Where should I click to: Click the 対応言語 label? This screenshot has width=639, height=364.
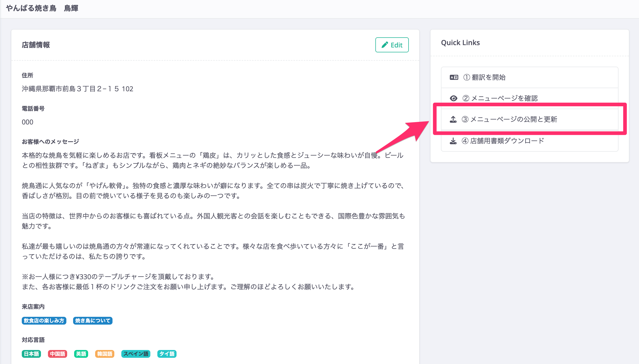(33, 340)
